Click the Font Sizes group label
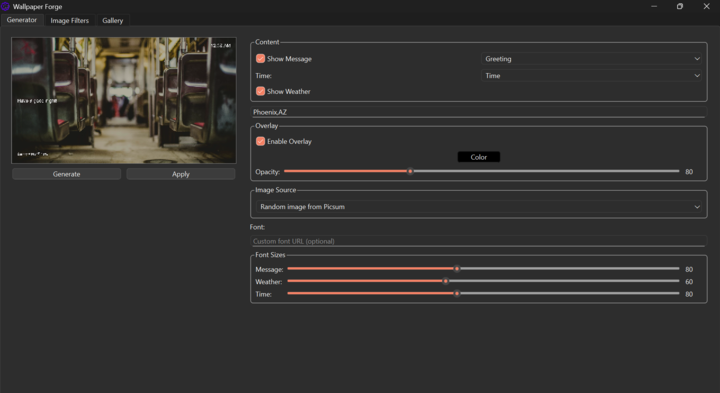This screenshot has height=393, width=720. click(270, 255)
